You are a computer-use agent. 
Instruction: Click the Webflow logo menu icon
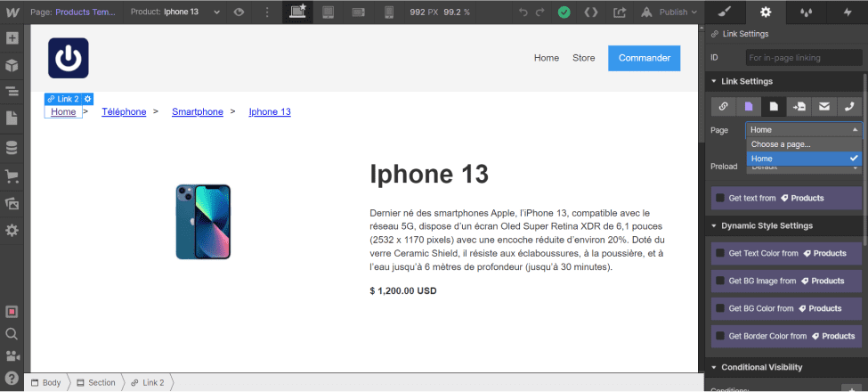[x=11, y=12]
